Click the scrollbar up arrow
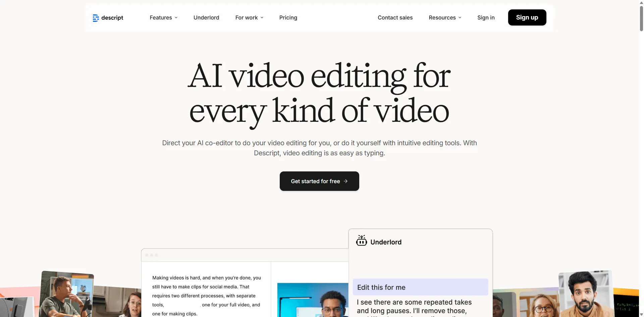Screen dimensions: 644x317 pos(641,2)
